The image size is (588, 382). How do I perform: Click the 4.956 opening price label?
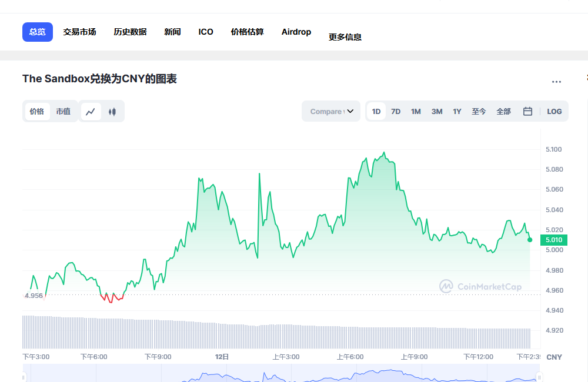tap(34, 296)
